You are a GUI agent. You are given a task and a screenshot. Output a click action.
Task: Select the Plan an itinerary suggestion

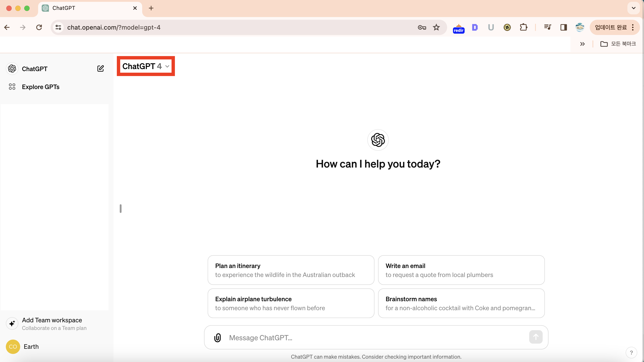pos(291,270)
